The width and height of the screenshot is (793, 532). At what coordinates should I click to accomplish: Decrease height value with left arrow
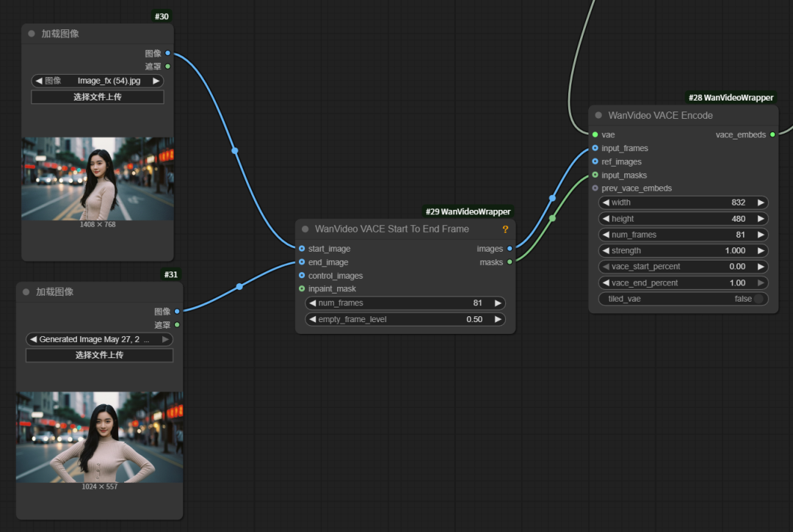[606, 219]
